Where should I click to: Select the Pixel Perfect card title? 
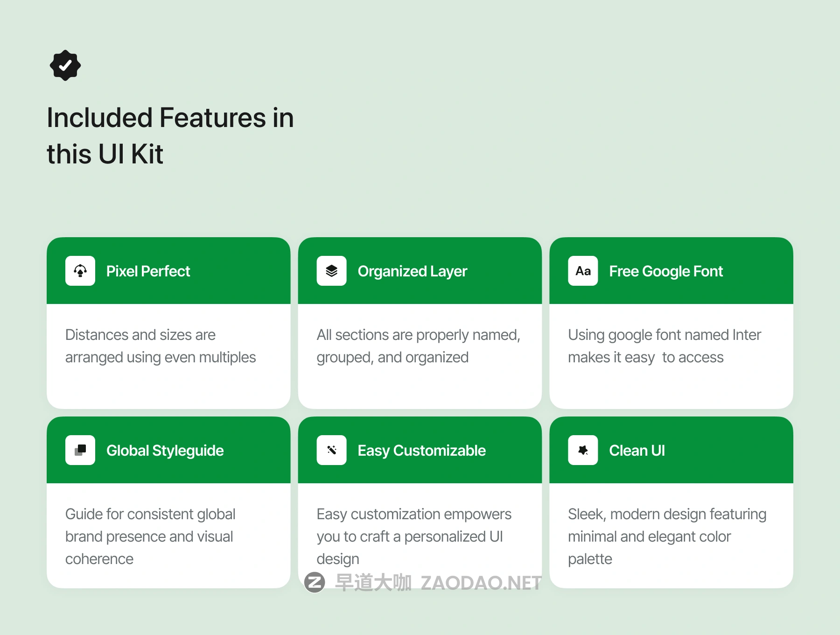pyautogui.click(x=148, y=271)
